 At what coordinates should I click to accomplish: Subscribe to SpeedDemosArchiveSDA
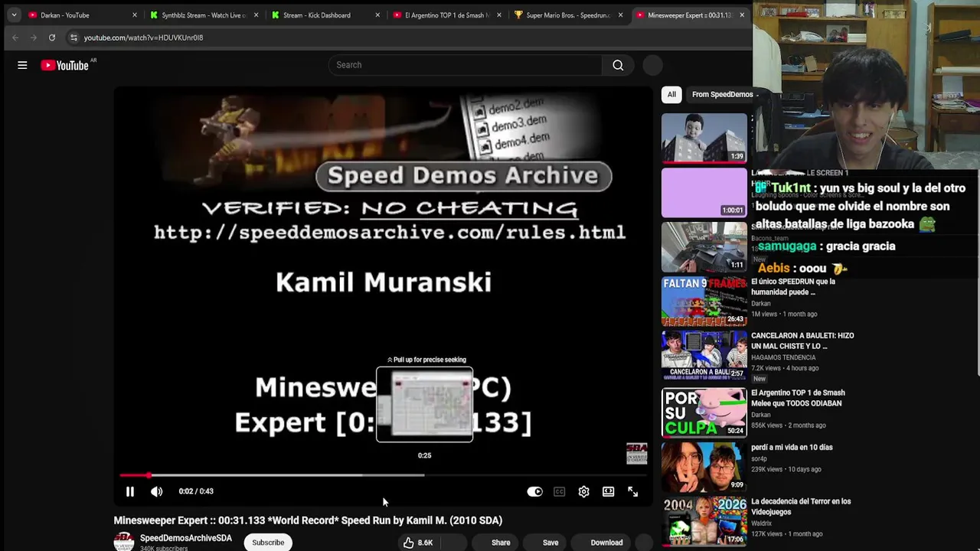(268, 543)
